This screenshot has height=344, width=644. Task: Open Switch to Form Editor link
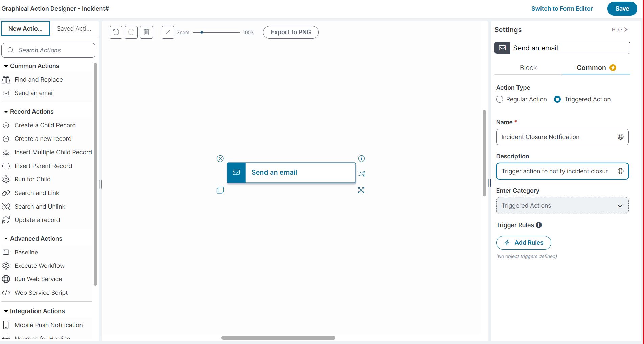[x=562, y=8]
